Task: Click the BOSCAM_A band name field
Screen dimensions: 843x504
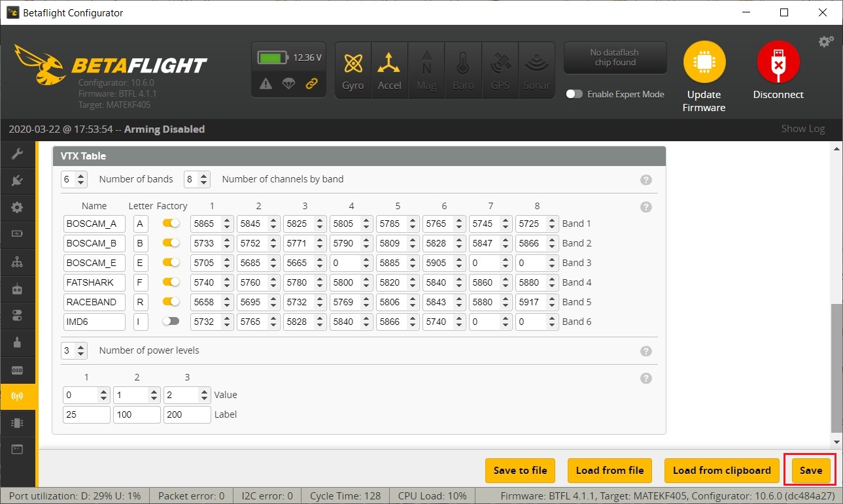Action: coord(94,224)
